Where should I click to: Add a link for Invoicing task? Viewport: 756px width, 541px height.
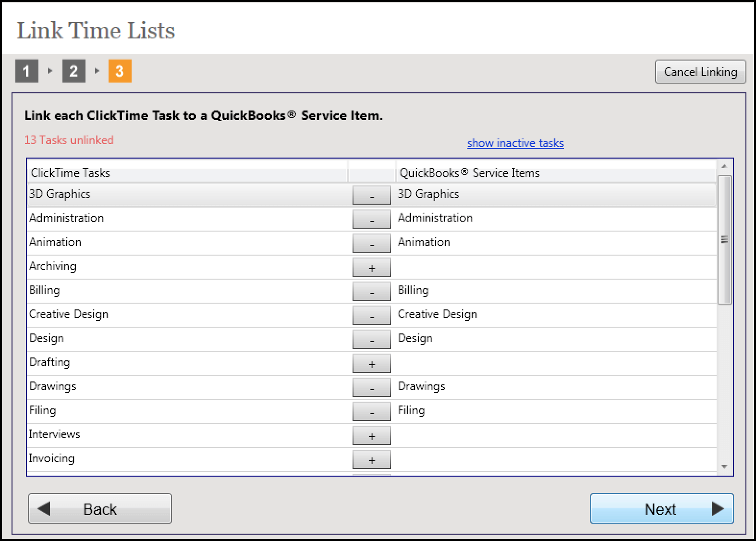pos(371,460)
